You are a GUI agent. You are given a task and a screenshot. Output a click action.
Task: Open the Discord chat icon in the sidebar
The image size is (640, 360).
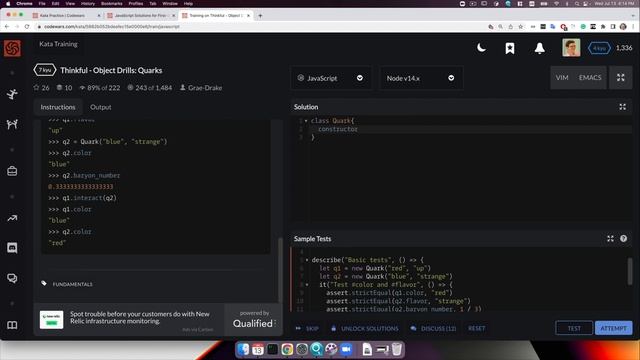click(x=12, y=248)
